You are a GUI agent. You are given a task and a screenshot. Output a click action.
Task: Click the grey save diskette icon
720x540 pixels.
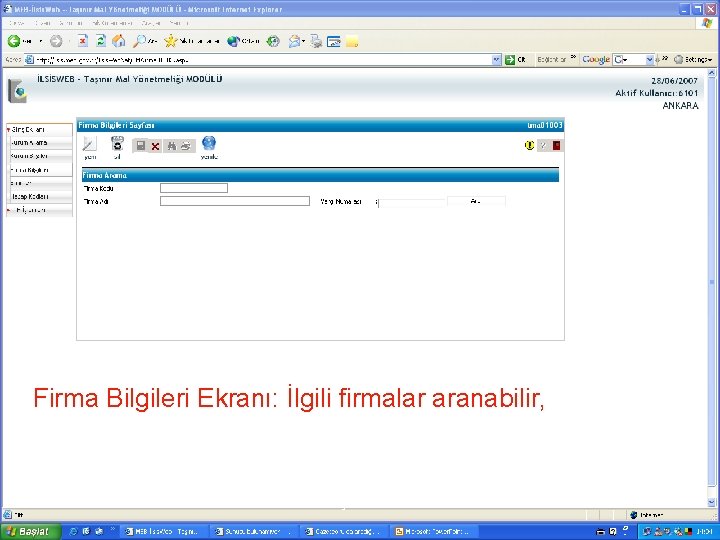tap(141, 146)
